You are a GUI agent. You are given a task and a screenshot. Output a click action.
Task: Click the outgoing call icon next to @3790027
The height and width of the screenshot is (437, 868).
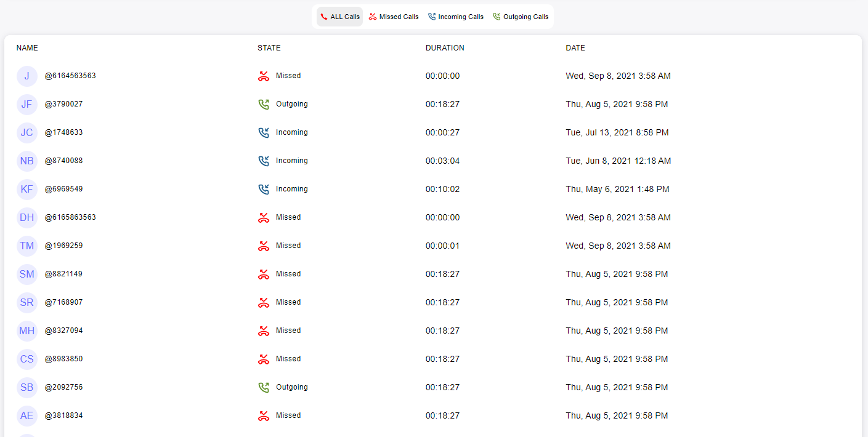coord(264,104)
